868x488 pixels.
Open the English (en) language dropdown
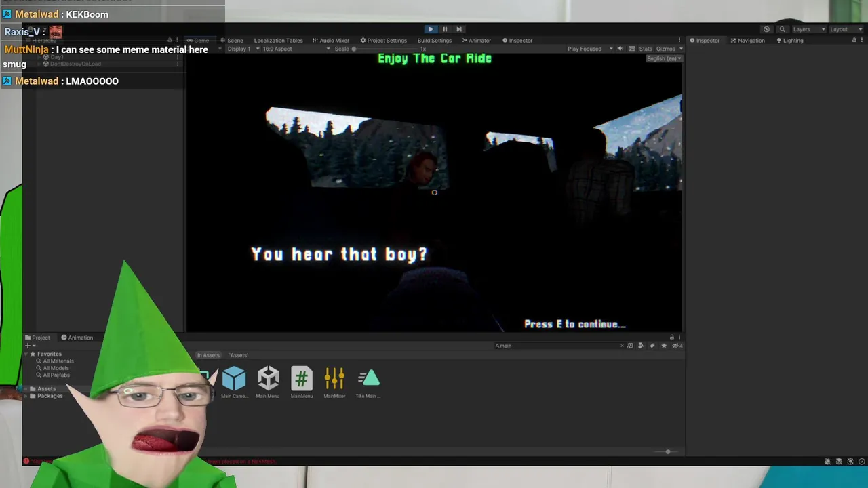(x=664, y=59)
